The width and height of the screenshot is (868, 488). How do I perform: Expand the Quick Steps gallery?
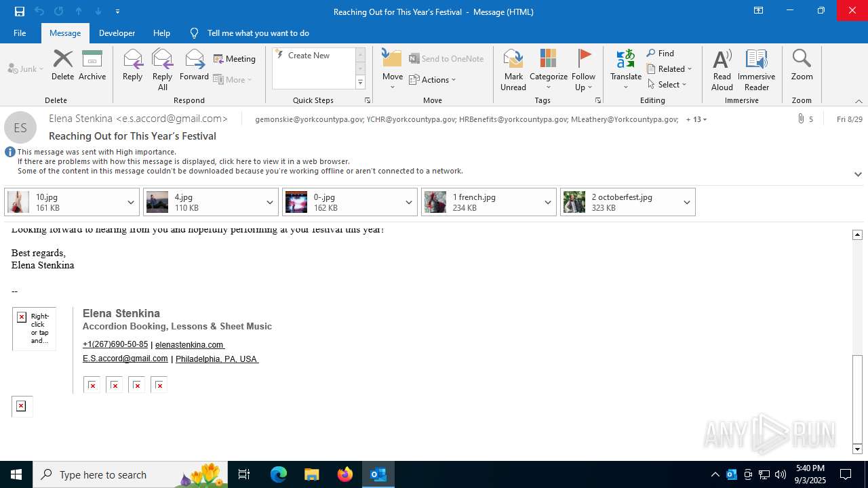[360, 83]
